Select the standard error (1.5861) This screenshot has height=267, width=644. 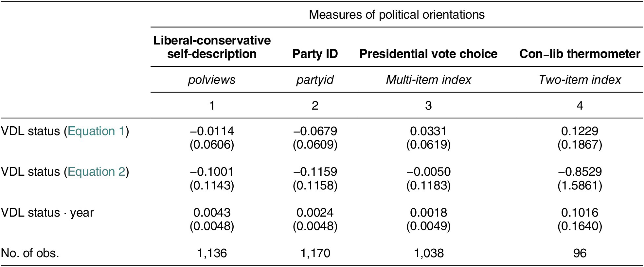tap(580, 186)
